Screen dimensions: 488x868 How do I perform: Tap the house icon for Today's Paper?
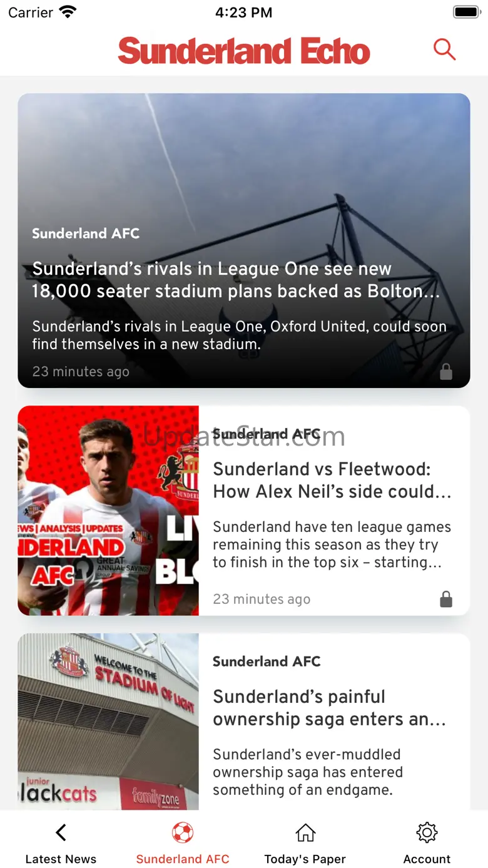click(x=305, y=832)
